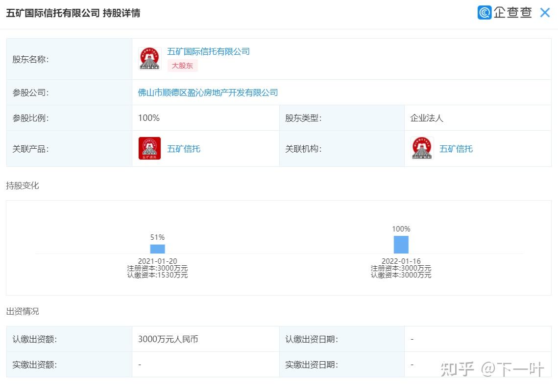Screen dimensions: 558x392
Task: Click the 2022-01-16 date label
Action: [x=401, y=261]
